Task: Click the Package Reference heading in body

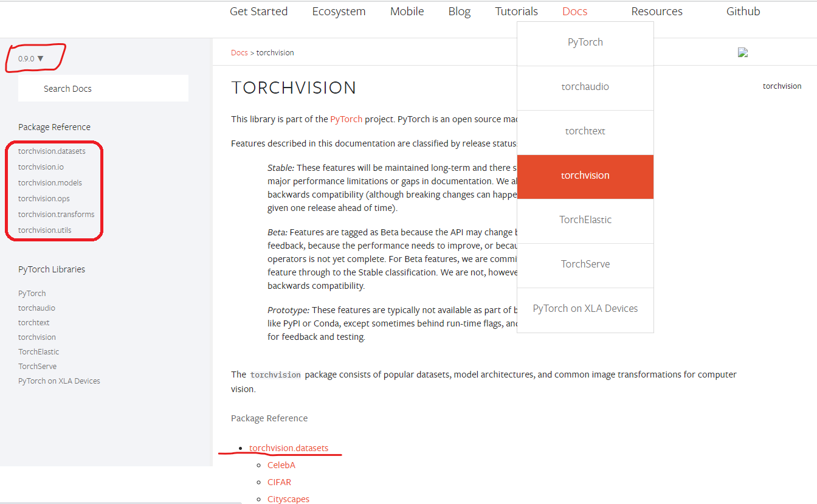Action: 269,418
